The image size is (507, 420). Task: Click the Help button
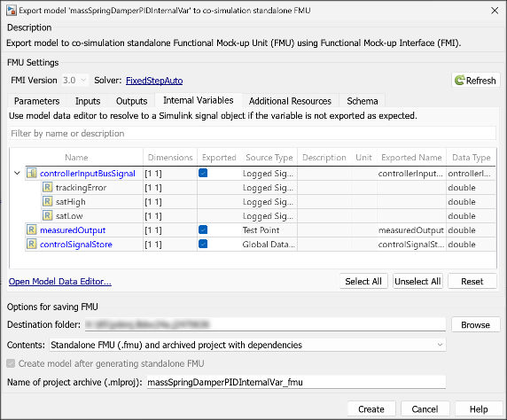[x=479, y=409]
